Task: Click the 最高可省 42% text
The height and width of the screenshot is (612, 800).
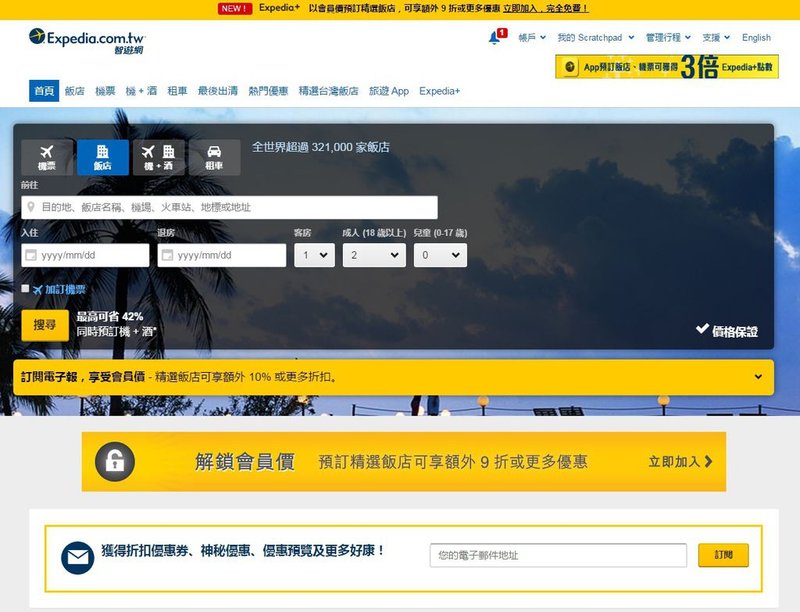Action: [x=110, y=316]
